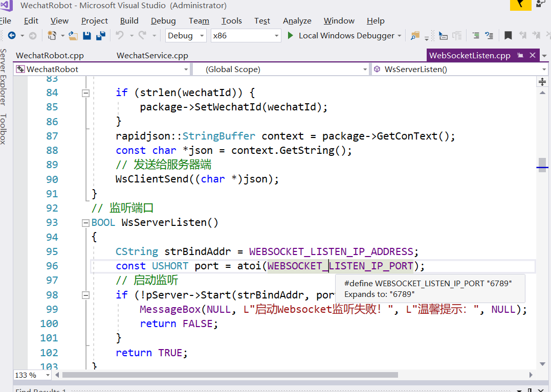The height and width of the screenshot is (392, 551).
Task: Click the Undo arrow icon
Action: coord(120,35)
